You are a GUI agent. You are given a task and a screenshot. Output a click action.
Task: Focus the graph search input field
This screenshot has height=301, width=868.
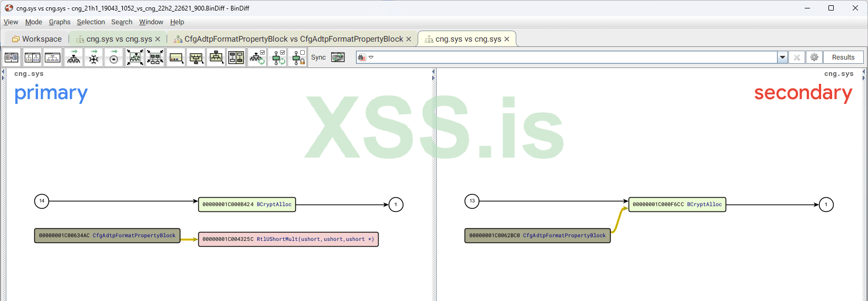tap(575, 57)
